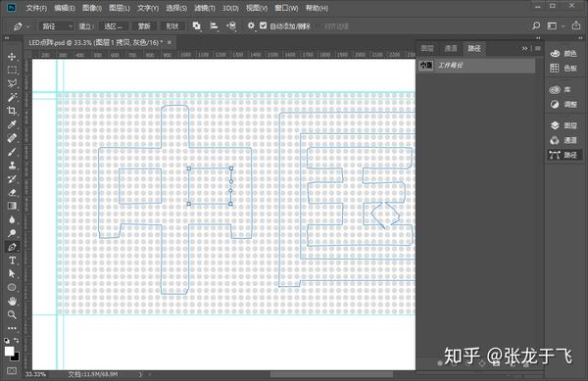Switch to the 通道 tab in panel group

coord(451,48)
